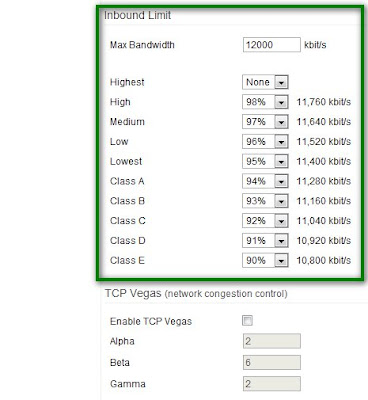Screen dimensions: 368x400
Task: Click the Max Bandwidth input field
Action: (x=272, y=45)
